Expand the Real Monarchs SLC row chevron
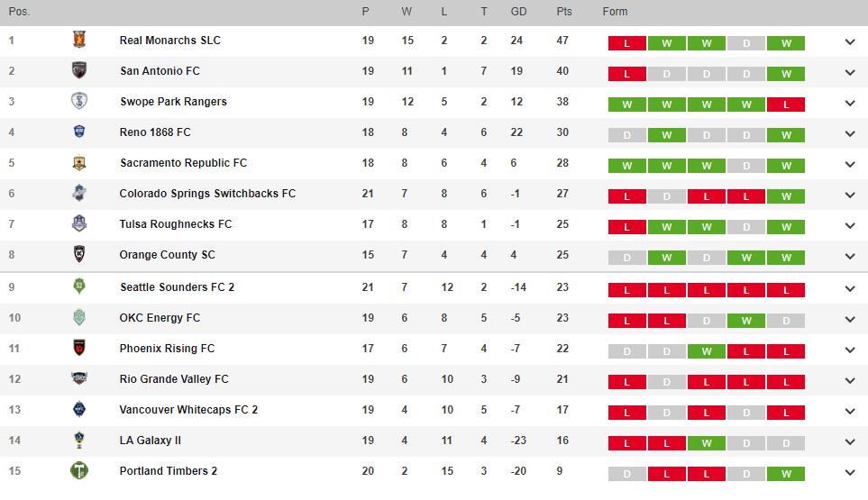868x500 pixels. tap(850, 41)
